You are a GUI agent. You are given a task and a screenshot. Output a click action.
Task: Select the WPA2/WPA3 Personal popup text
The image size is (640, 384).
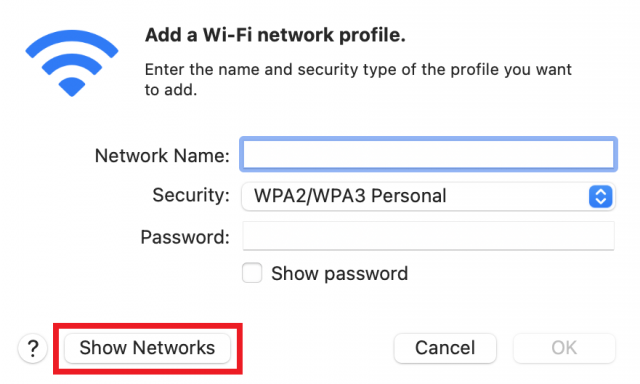(350, 196)
